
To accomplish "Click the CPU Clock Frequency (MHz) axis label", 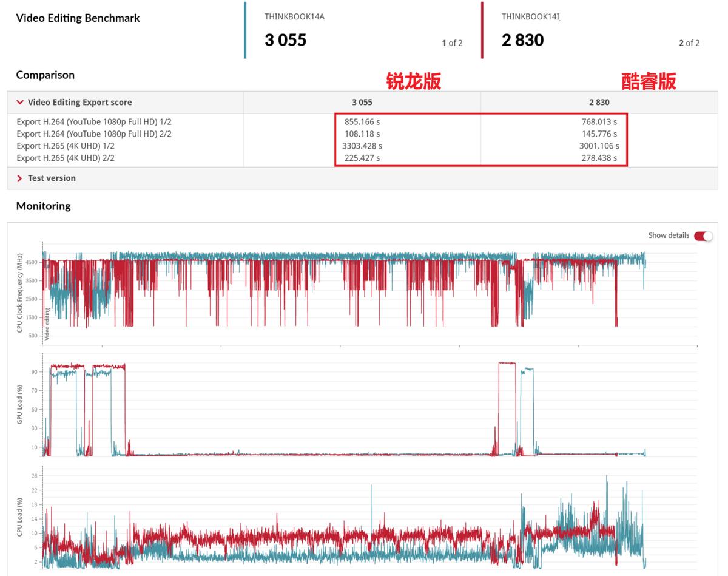I will click(x=20, y=294).
